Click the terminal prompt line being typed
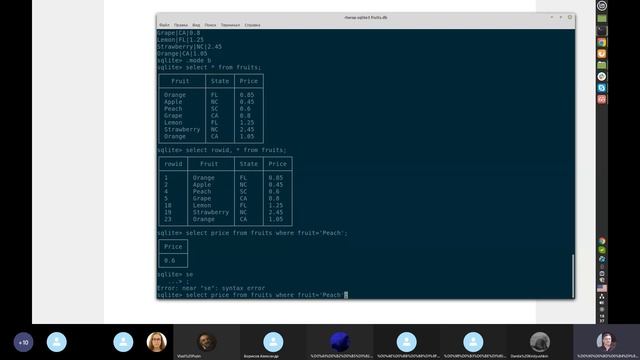 point(253,295)
